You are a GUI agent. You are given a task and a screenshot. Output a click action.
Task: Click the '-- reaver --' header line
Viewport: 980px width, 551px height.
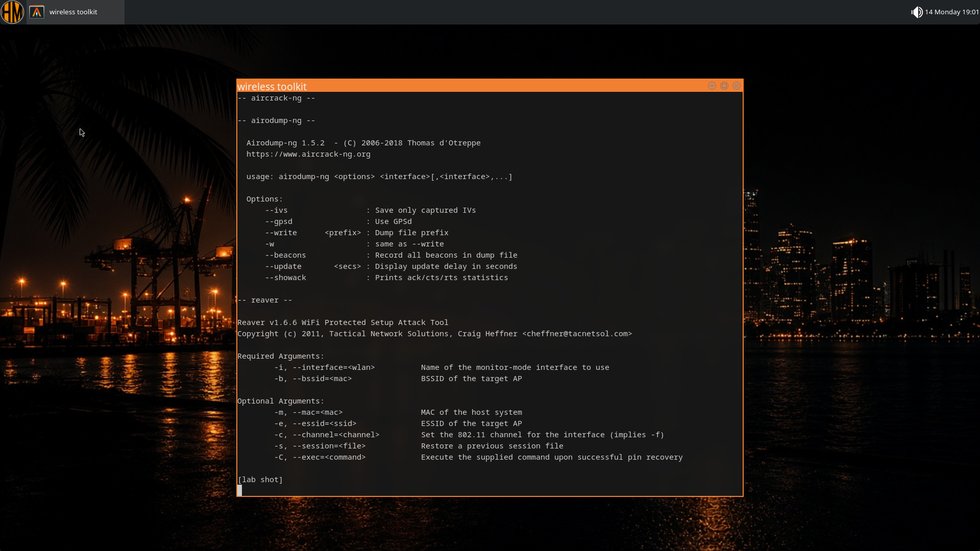264,300
